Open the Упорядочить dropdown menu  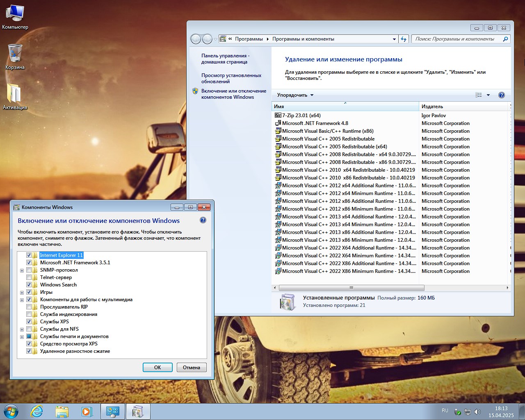[x=295, y=95]
